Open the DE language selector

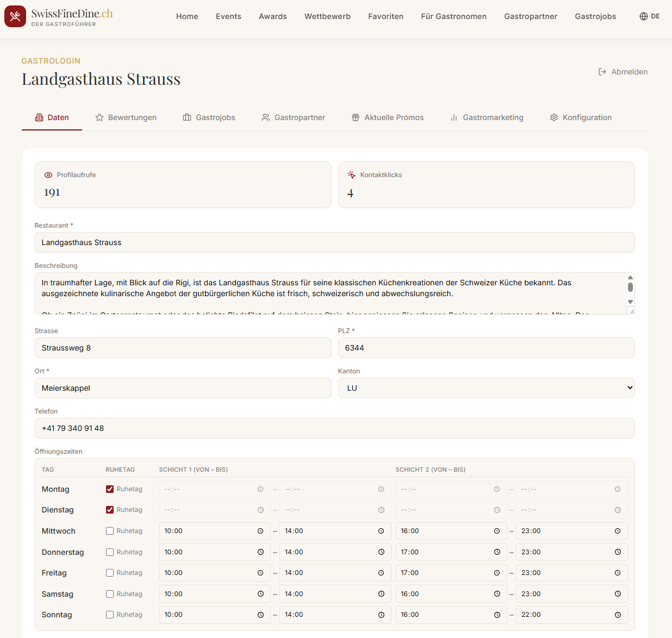pyautogui.click(x=650, y=16)
